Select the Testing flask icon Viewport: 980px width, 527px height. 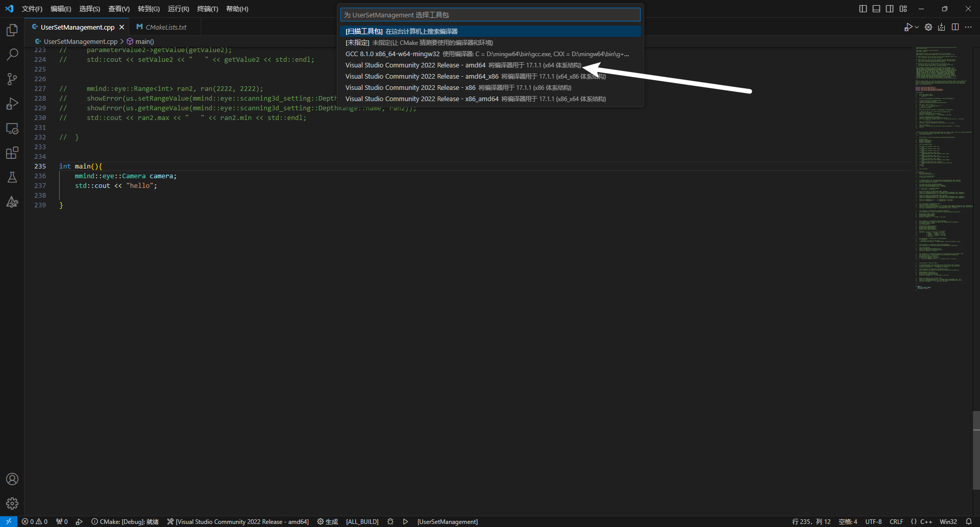tap(12, 177)
